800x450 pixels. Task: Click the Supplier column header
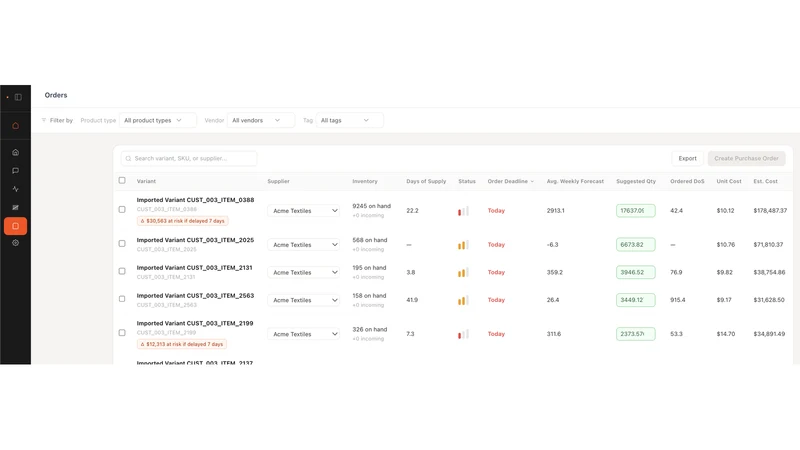tap(279, 181)
